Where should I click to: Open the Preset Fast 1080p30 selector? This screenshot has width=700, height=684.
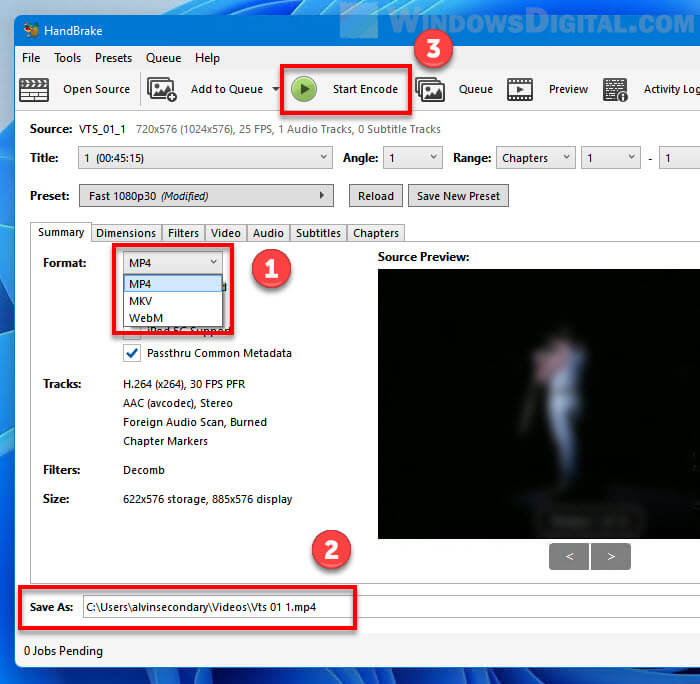pos(206,196)
